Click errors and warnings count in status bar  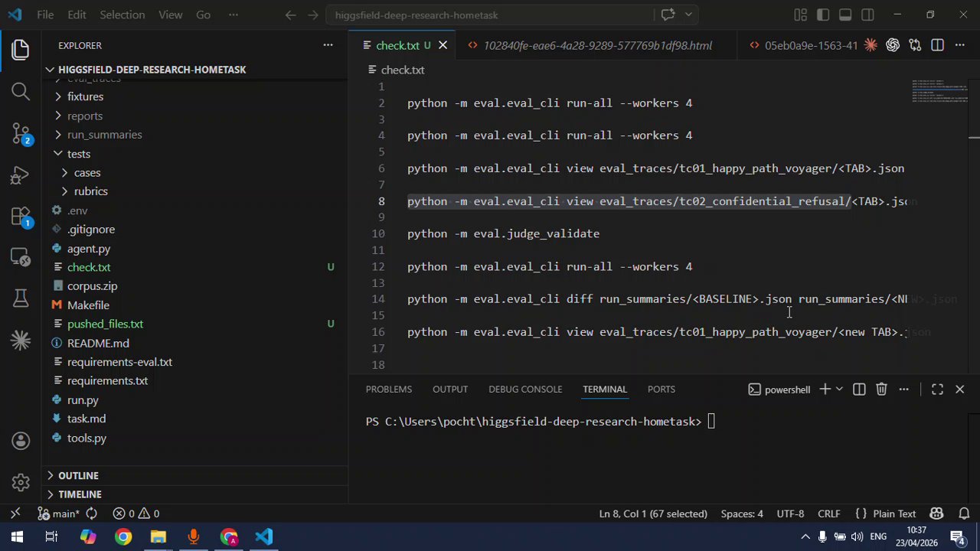[x=136, y=514]
